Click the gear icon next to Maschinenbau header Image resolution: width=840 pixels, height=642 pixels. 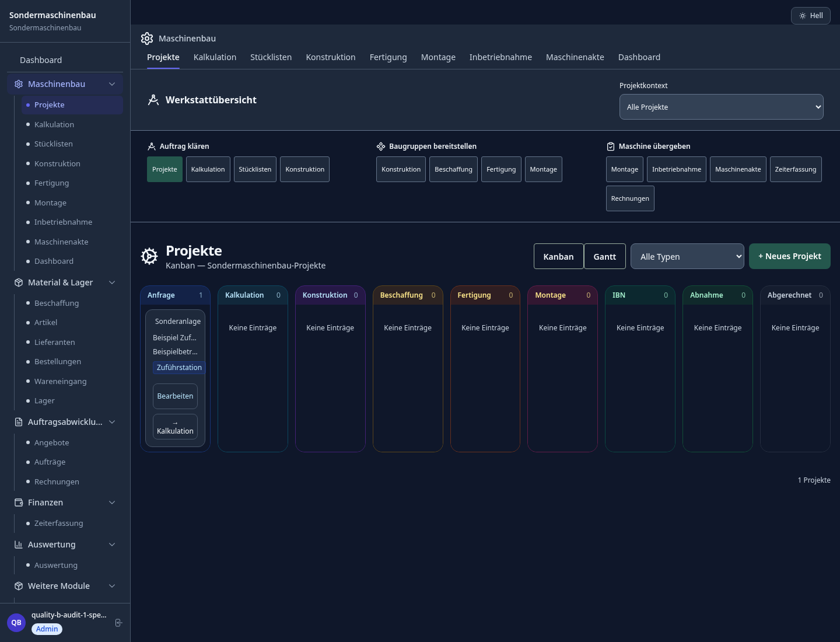(147, 39)
